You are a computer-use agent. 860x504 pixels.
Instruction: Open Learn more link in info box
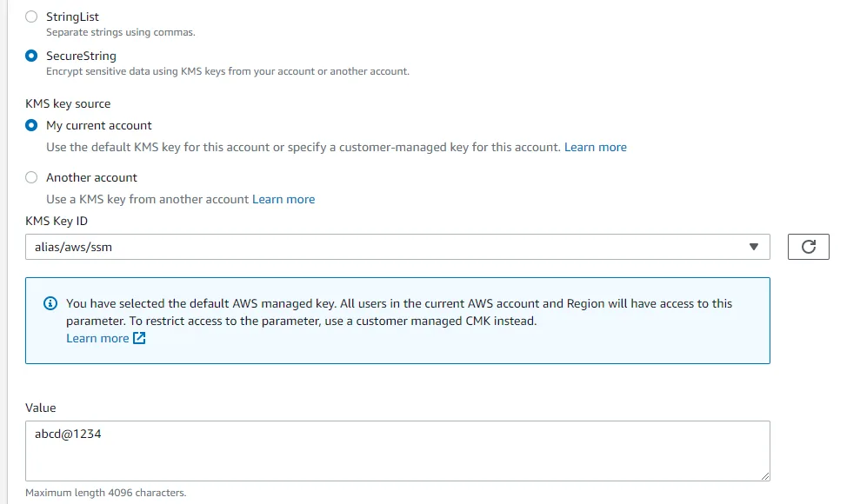(x=97, y=338)
